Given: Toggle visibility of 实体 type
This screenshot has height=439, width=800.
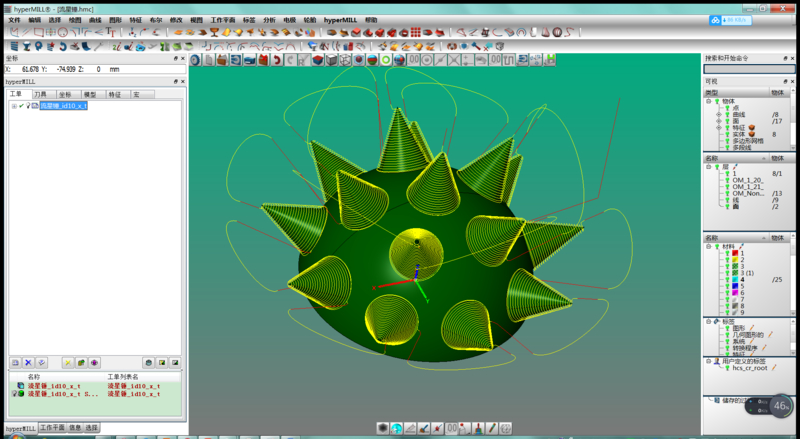Looking at the screenshot, I should [x=727, y=134].
